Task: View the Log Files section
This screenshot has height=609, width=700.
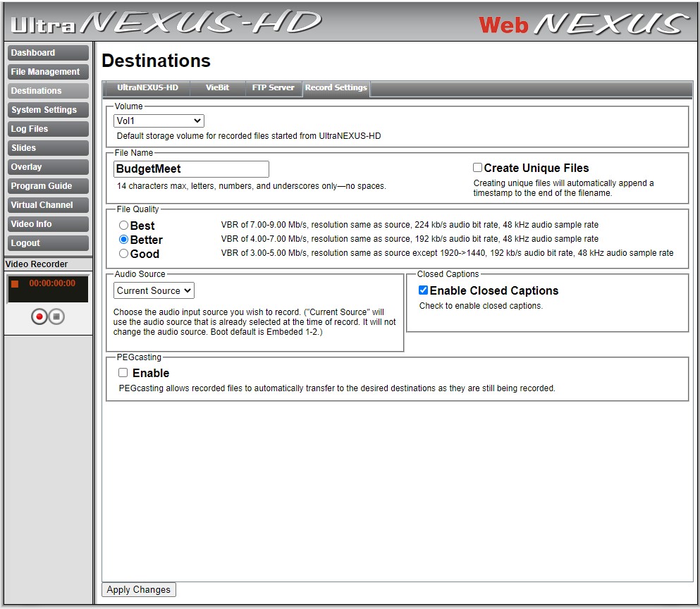Action: 47,128
